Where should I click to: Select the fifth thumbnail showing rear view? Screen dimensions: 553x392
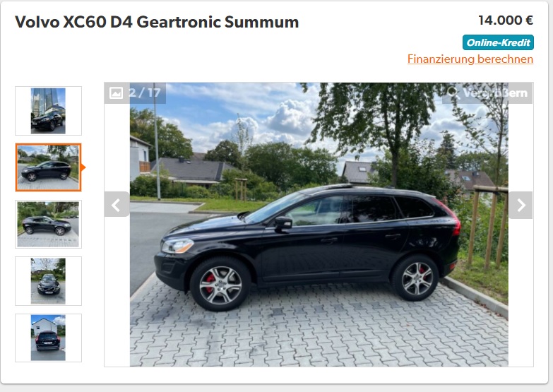[48, 338]
